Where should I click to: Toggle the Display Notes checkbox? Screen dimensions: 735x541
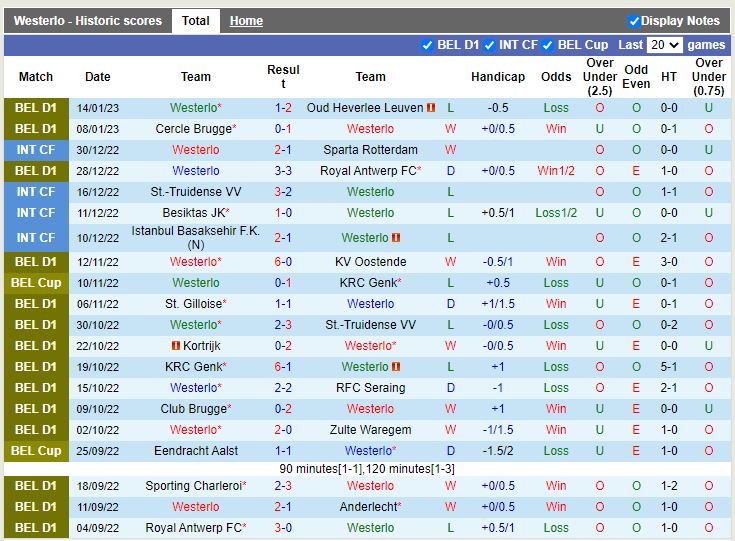pyautogui.click(x=634, y=21)
